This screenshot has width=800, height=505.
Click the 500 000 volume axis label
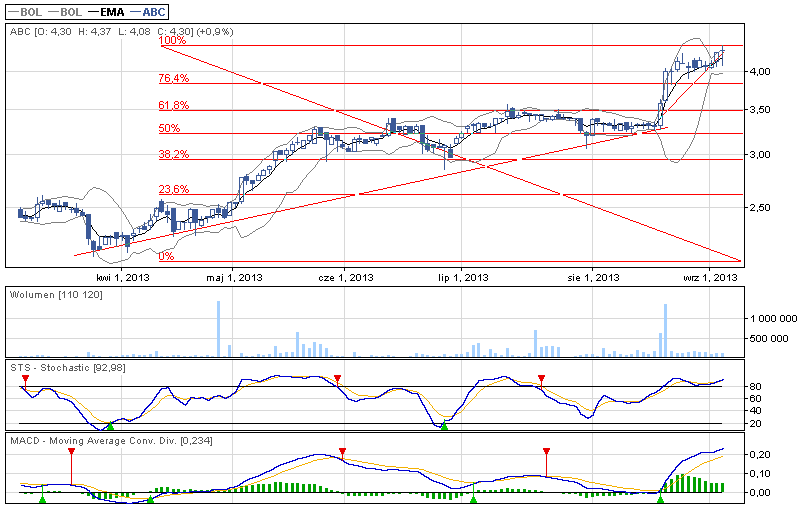tap(769, 339)
